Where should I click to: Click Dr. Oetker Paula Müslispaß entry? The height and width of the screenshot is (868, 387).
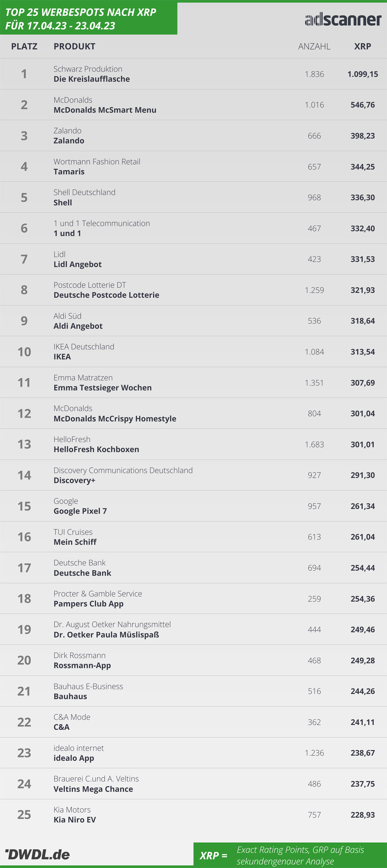106,635
